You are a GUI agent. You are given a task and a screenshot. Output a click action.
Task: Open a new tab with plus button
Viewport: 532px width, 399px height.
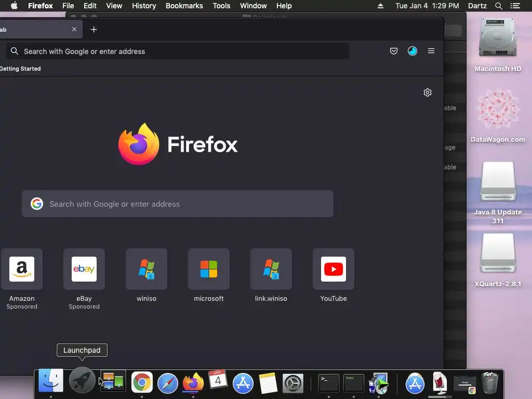[94, 30]
